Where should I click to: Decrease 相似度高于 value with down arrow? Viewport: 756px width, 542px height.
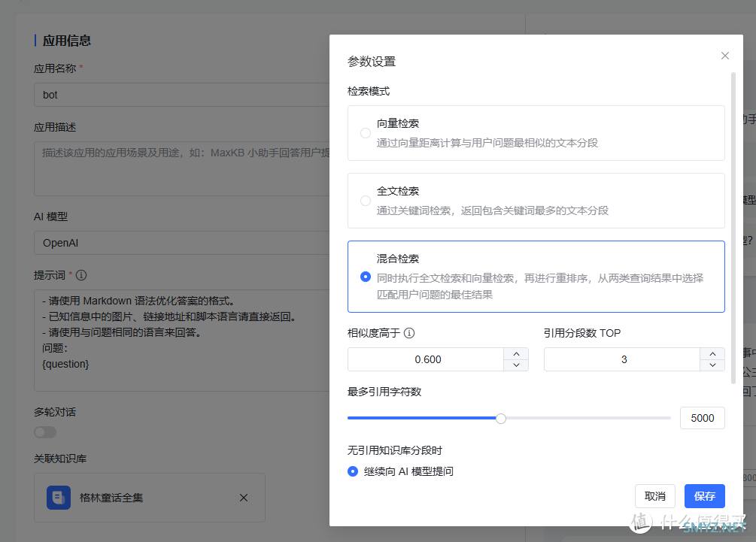click(x=516, y=365)
